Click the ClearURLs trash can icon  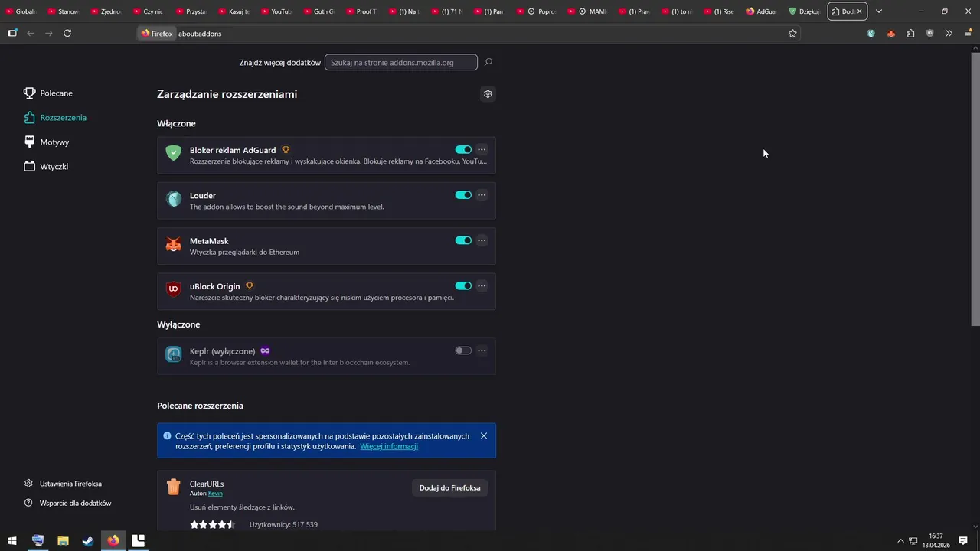[174, 487]
